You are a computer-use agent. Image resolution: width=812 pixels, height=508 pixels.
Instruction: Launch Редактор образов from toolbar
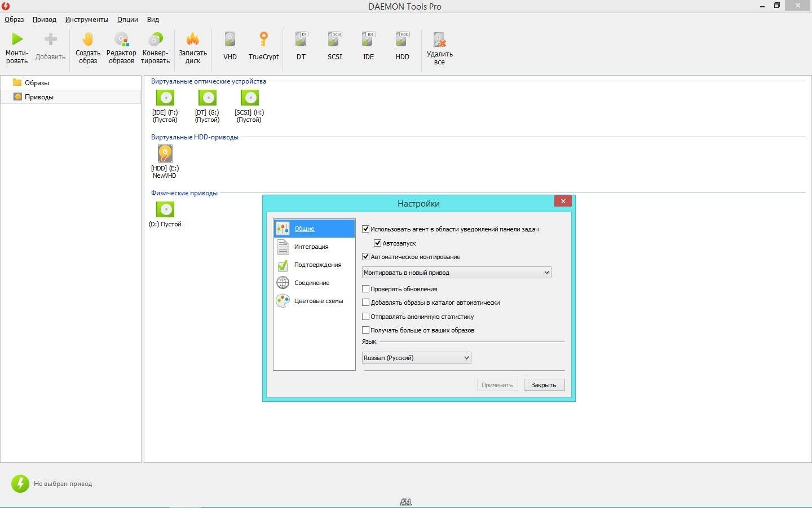coord(121,48)
